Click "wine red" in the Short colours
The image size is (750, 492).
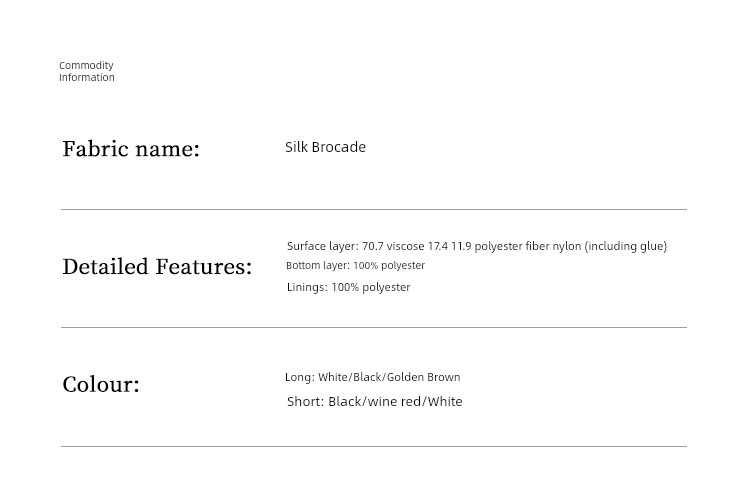394,401
